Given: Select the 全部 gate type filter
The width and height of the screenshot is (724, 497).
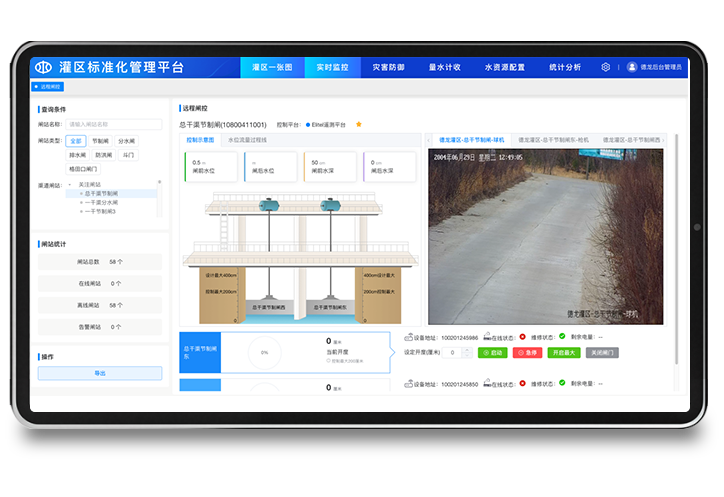Looking at the screenshot, I should coord(77,141).
